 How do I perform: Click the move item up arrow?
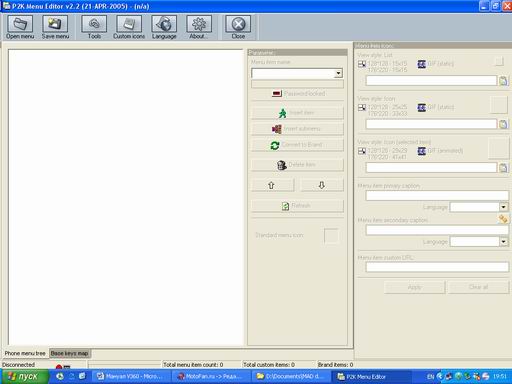click(273, 185)
